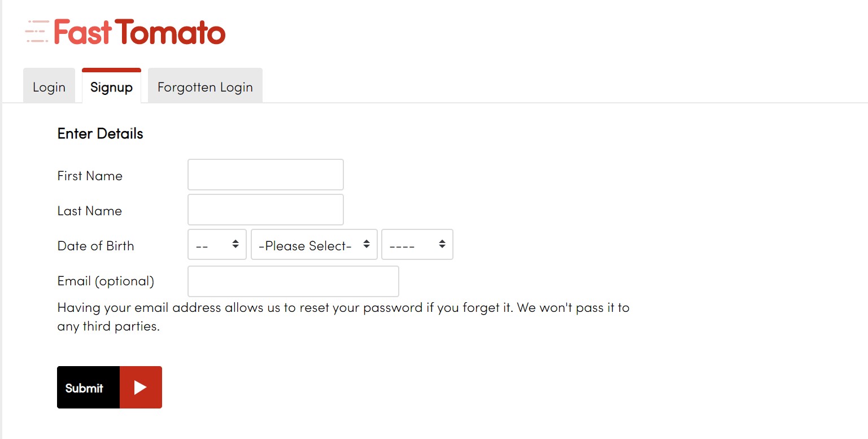Screen dimensions: 868x439
Task: Click the Enter Details heading
Action: click(x=100, y=134)
